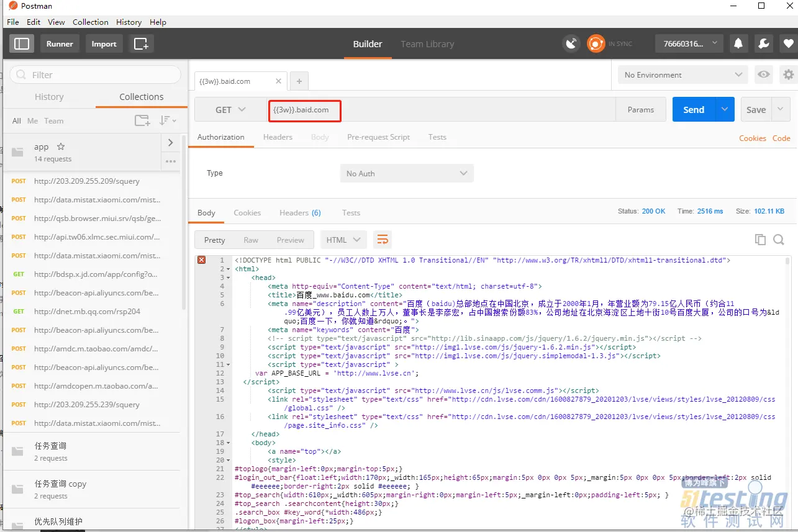
Task: Open the request Tests tab
Action: [x=437, y=137]
